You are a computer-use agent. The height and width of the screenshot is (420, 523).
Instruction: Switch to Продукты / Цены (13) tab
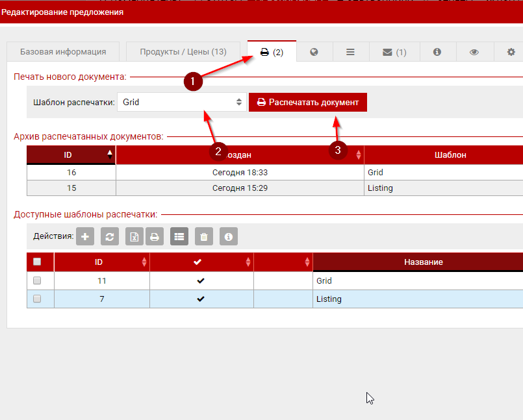point(183,52)
